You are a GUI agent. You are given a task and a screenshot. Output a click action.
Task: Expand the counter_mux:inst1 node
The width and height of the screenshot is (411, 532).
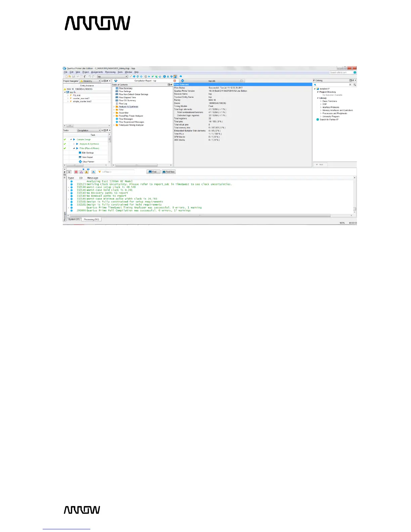pyautogui.click(x=68, y=98)
